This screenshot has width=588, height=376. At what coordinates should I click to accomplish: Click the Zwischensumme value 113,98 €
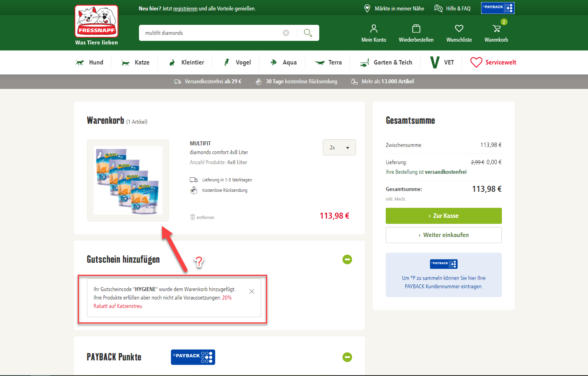[x=491, y=145]
